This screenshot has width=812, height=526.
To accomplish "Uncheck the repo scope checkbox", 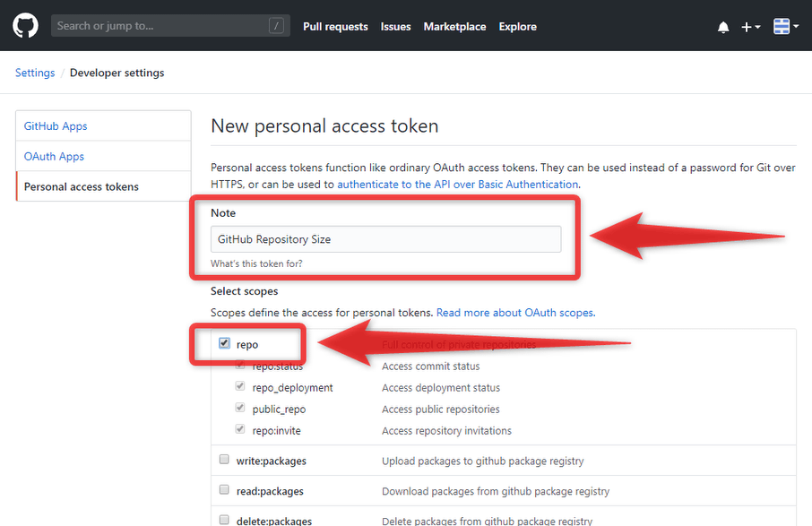I will [224, 343].
